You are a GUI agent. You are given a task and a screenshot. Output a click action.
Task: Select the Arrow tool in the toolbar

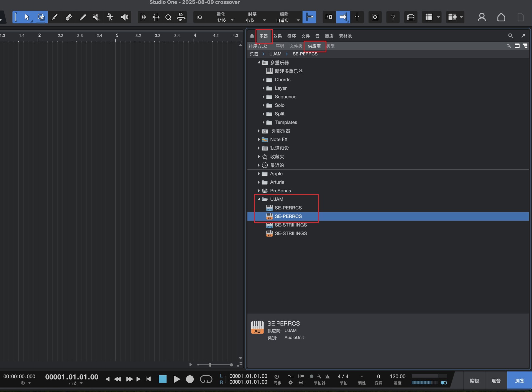[27, 17]
